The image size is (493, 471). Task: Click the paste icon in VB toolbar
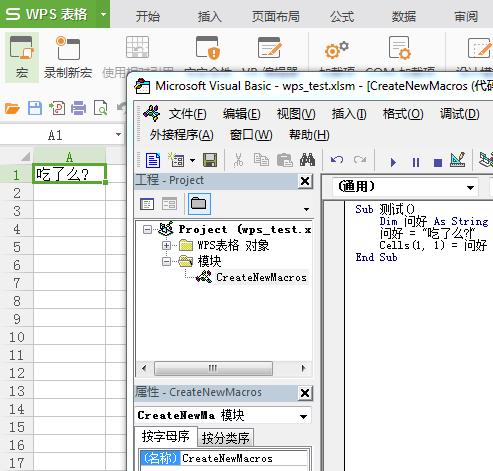284,160
